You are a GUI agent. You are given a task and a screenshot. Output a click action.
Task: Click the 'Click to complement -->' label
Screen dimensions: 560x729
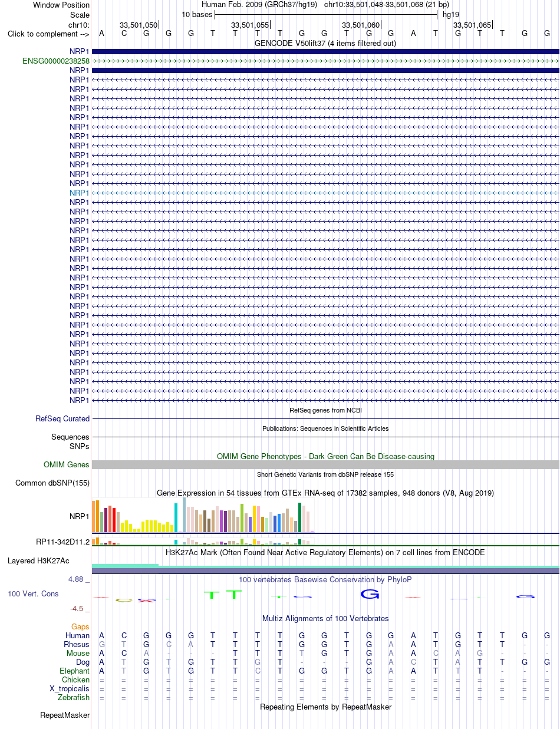click(48, 34)
